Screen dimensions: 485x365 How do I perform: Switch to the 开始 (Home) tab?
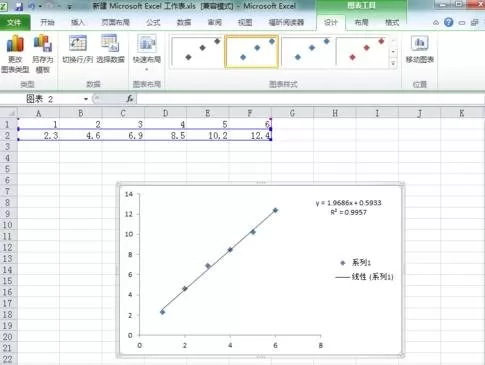click(x=47, y=22)
